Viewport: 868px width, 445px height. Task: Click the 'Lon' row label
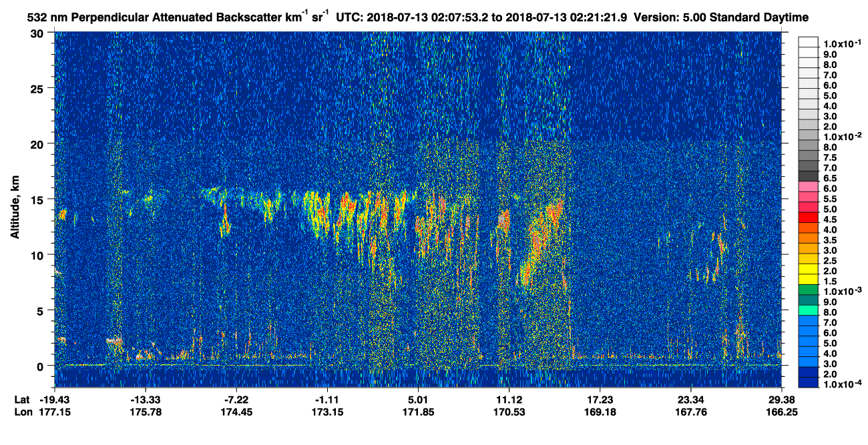(23, 412)
